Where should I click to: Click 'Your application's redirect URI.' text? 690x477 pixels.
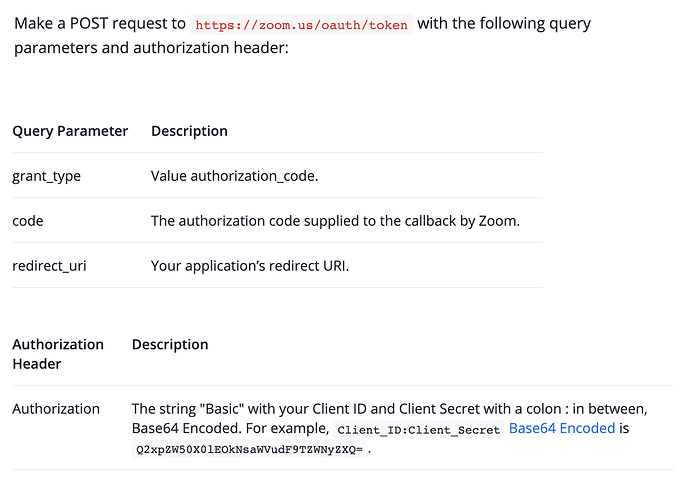tap(250, 266)
